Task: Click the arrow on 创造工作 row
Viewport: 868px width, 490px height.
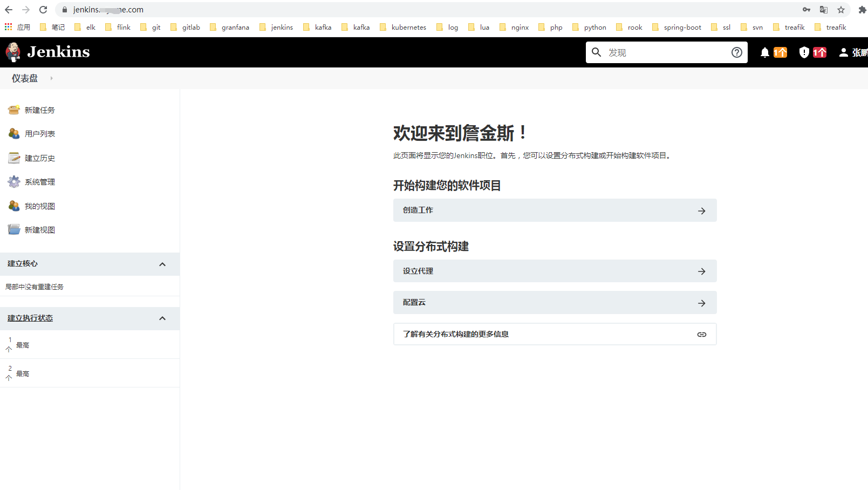Action: pos(701,211)
